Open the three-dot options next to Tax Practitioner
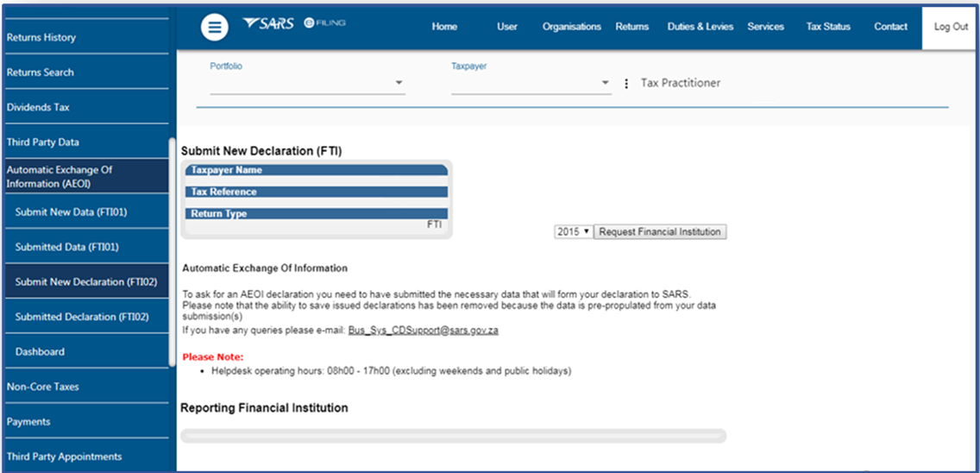This screenshot has width=980, height=473. coord(626,84)
